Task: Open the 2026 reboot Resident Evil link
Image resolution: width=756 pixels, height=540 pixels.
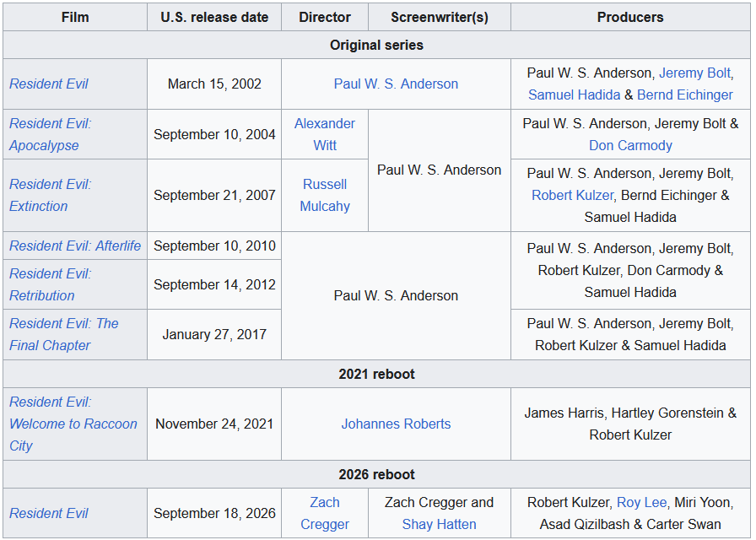Action: 49,514
